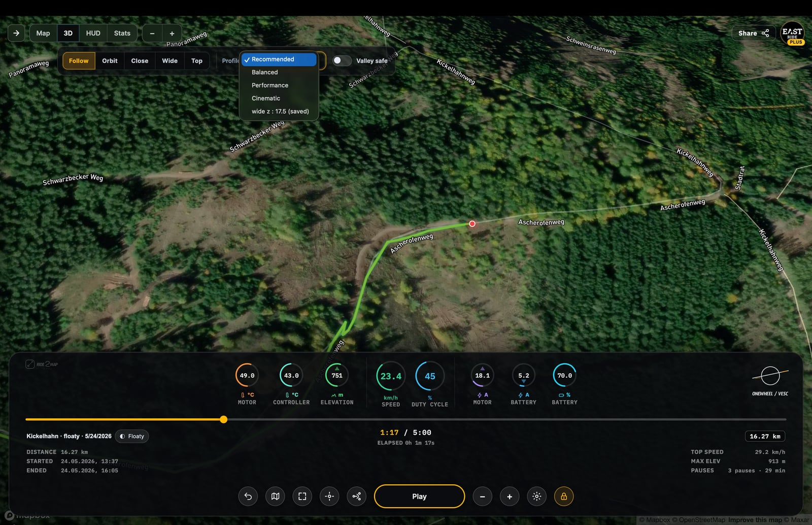The width and height of the screenshot is (812, 525).
Task: Enter fullscreen with the frame icon
Action: [x=302, y=497]
